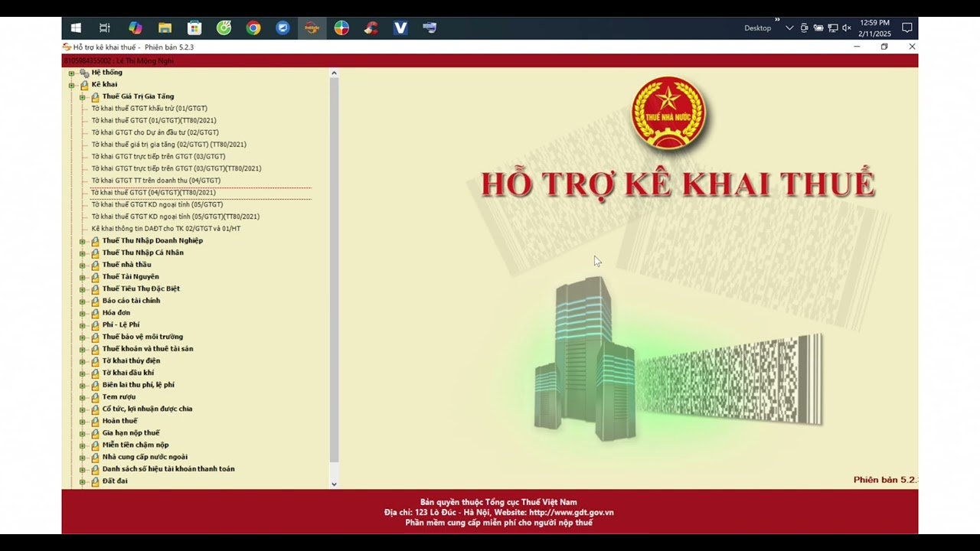
Task: Click the network icon in the system tray
Action: coord(833,28)
